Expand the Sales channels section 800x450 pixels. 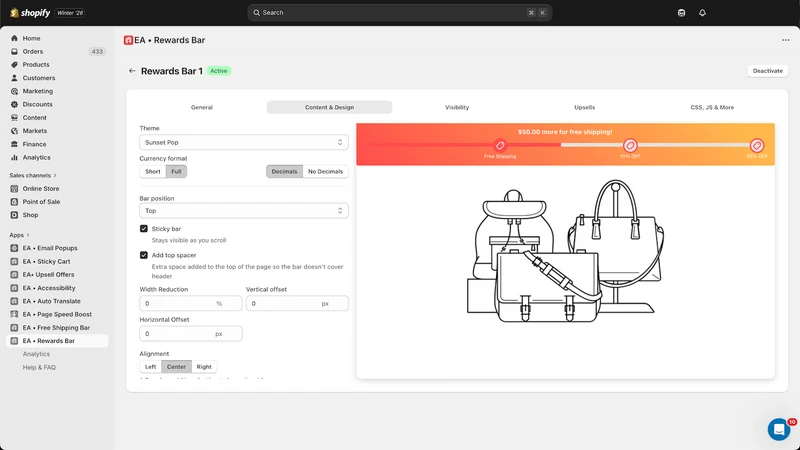(x=33, y=176)
